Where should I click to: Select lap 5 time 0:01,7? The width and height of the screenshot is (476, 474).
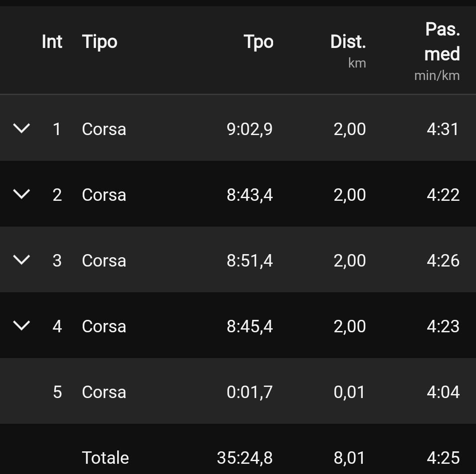click(250, 392)
